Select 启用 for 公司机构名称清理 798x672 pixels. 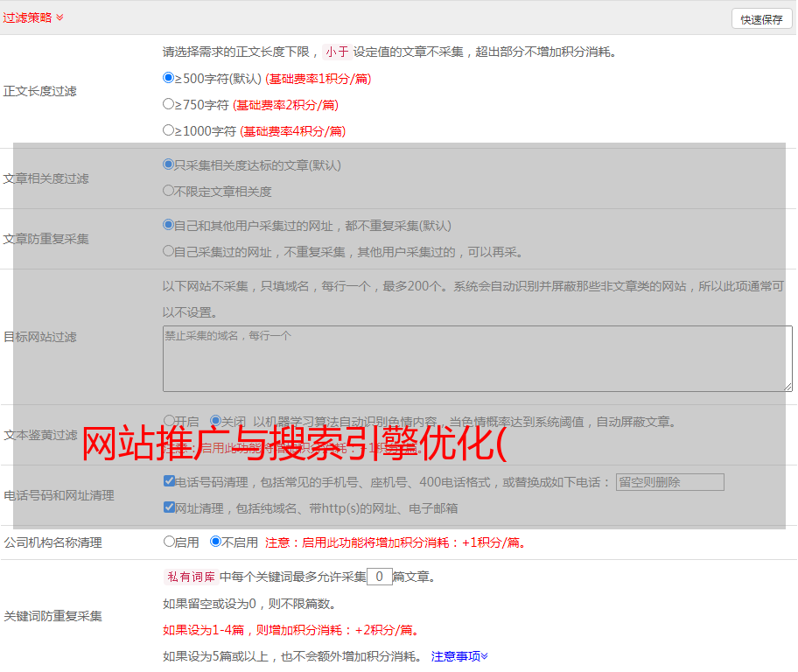169,542
